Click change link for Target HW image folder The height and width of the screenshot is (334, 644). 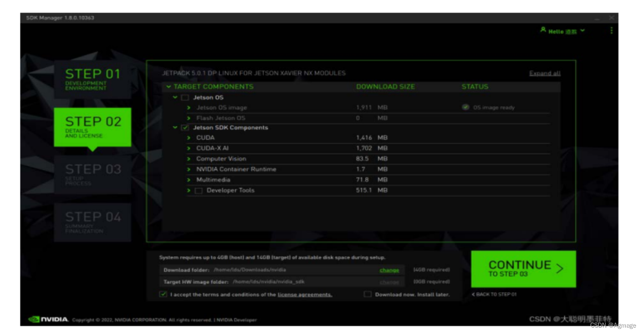[x=389, y=282]
